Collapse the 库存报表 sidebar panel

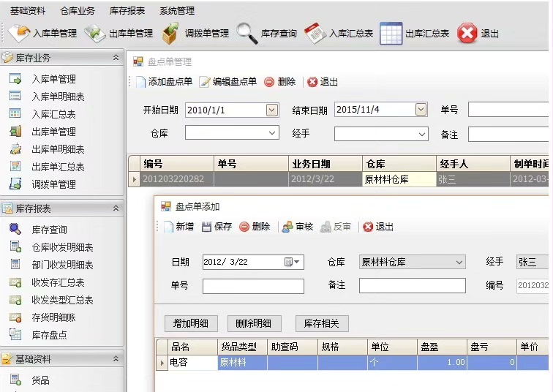[116, 208]
